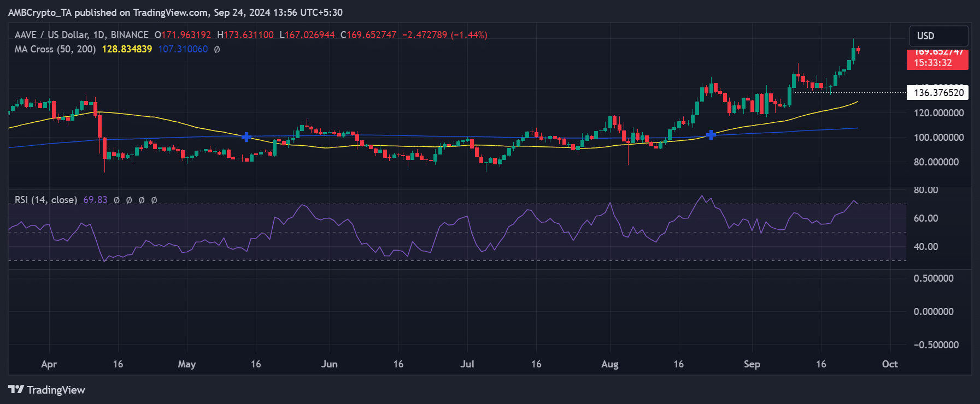Screen dimensions: 980x404
Task: Click the ∅ symbol after the MA Cross values
Action: click(x=217, y=49)
